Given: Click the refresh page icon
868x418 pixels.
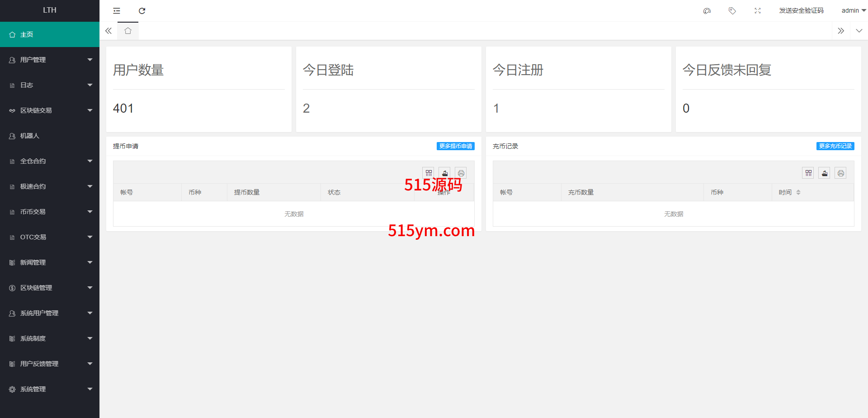Looking at the screenshot, I should 142,11.
